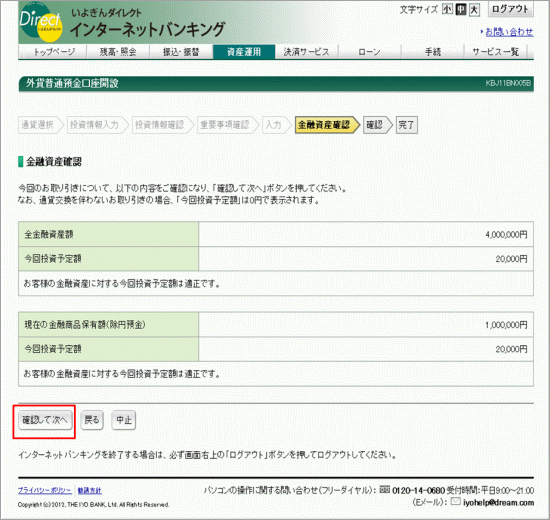Click the 通貨選択 step
This screenshot has height=520, width=550.
pyautogui.click(x=41, y=125)
